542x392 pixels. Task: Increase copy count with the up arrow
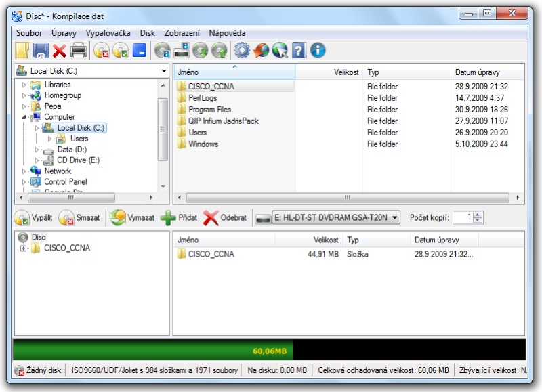click(478, 215)
